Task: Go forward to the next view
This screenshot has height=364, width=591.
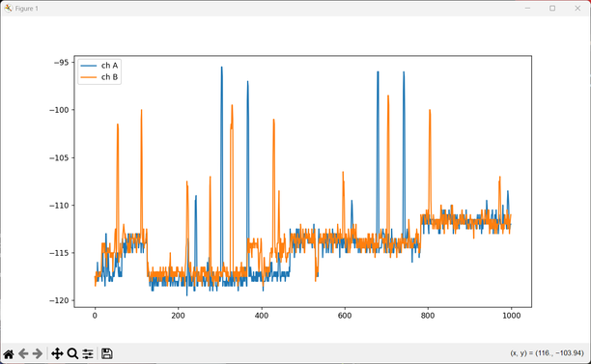Action: click(x=38, y=353)
